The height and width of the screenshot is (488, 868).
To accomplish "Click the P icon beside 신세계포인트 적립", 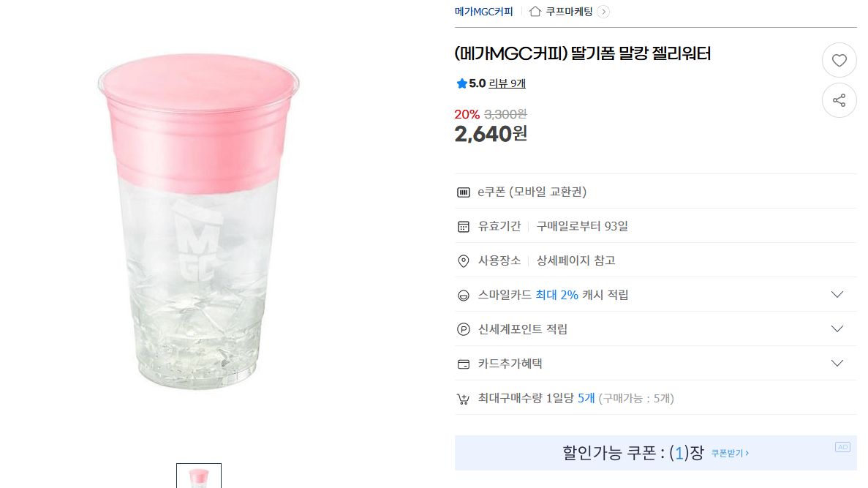I will click(x=464, y=329).
